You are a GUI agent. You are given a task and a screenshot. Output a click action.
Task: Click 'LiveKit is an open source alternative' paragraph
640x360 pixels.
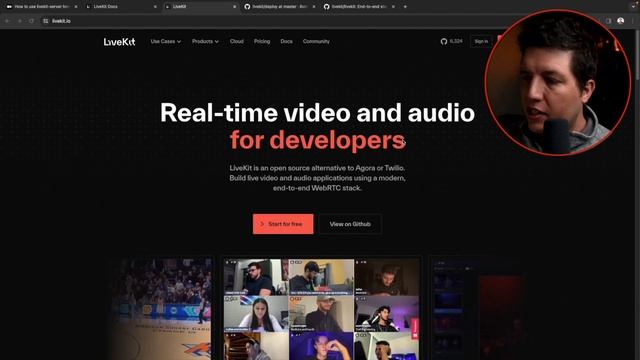[317, 178]
